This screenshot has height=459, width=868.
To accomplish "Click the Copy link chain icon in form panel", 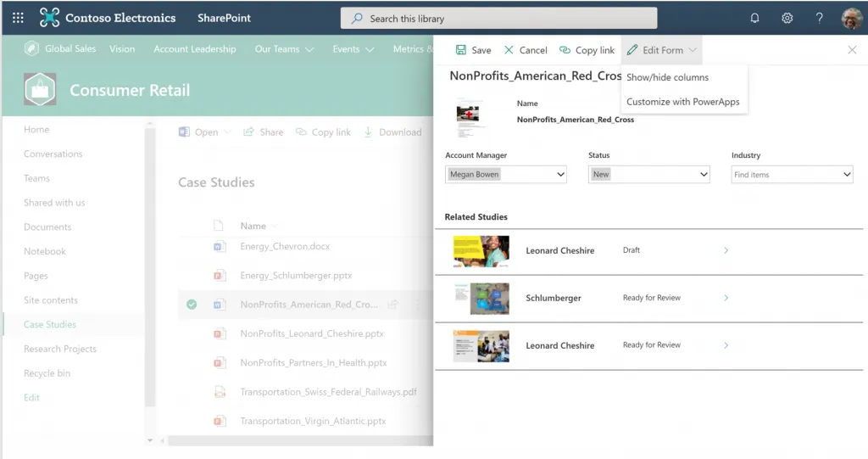I will click(x=565, y=50).
